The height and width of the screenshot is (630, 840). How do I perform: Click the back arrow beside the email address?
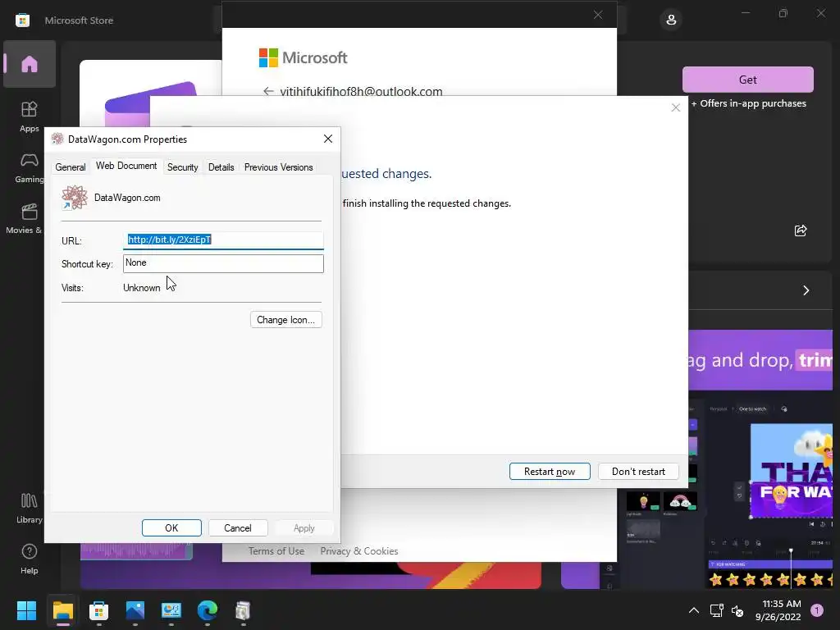point(268,92)
